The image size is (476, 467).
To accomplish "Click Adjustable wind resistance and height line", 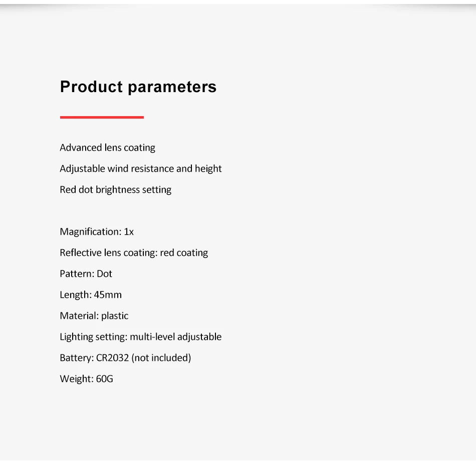I will [140, 169].
